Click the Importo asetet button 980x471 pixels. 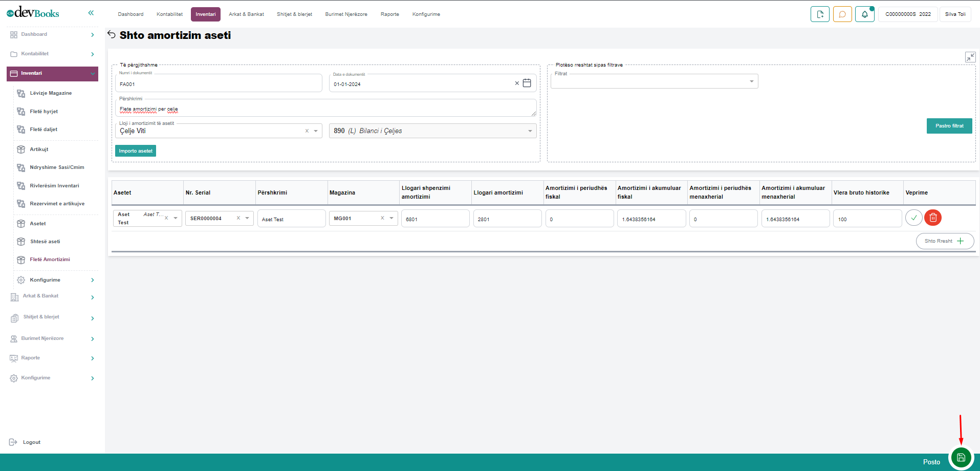(x=136, y=151)
